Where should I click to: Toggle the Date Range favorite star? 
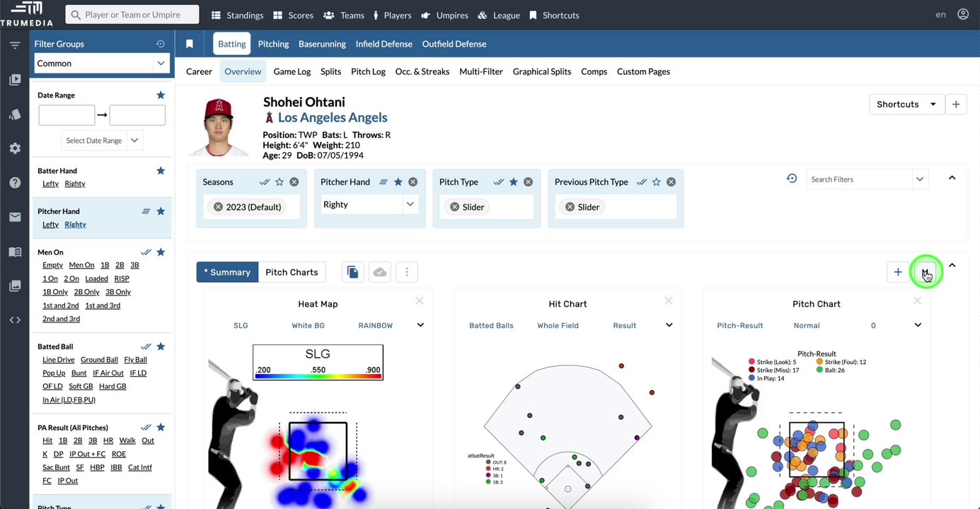(x=161, y=95)
